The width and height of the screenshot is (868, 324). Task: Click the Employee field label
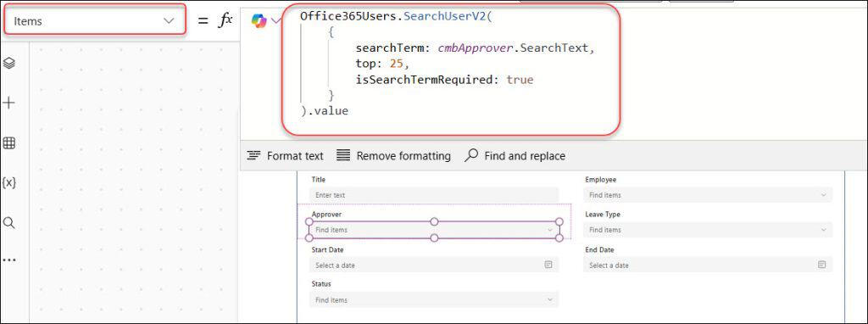pyautogui.click(x=601, y=180)
